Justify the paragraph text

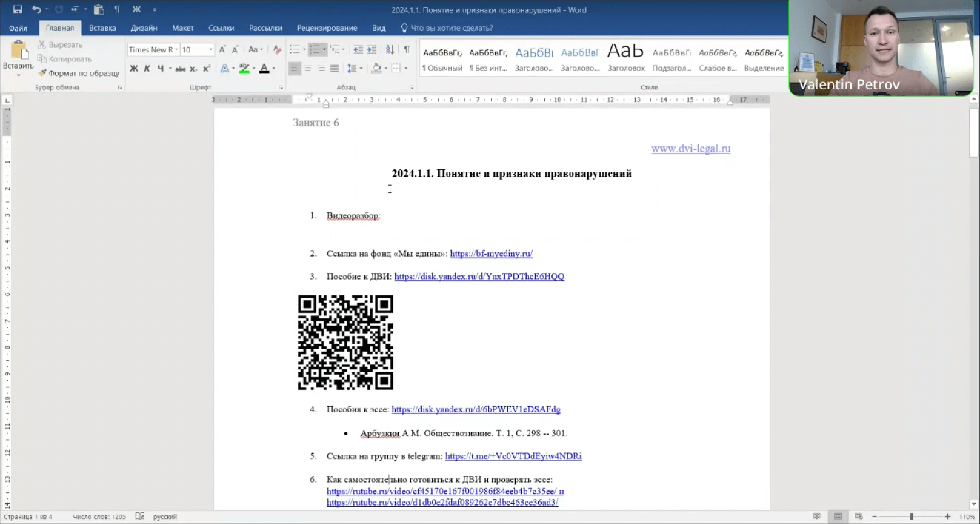(334, 68)
